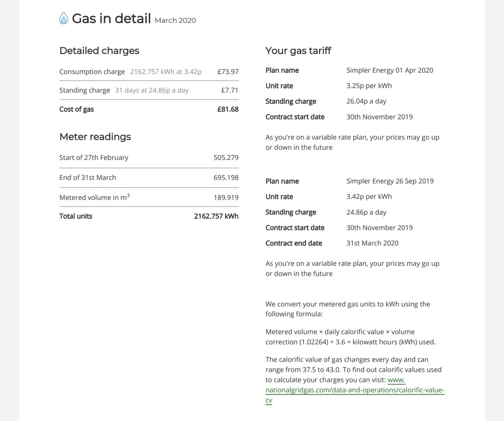Image resolution: width=504 pixels, height=421 pixels.
Task: Click the 26.04p a day standing charge
Action: [x=366, y=101]
